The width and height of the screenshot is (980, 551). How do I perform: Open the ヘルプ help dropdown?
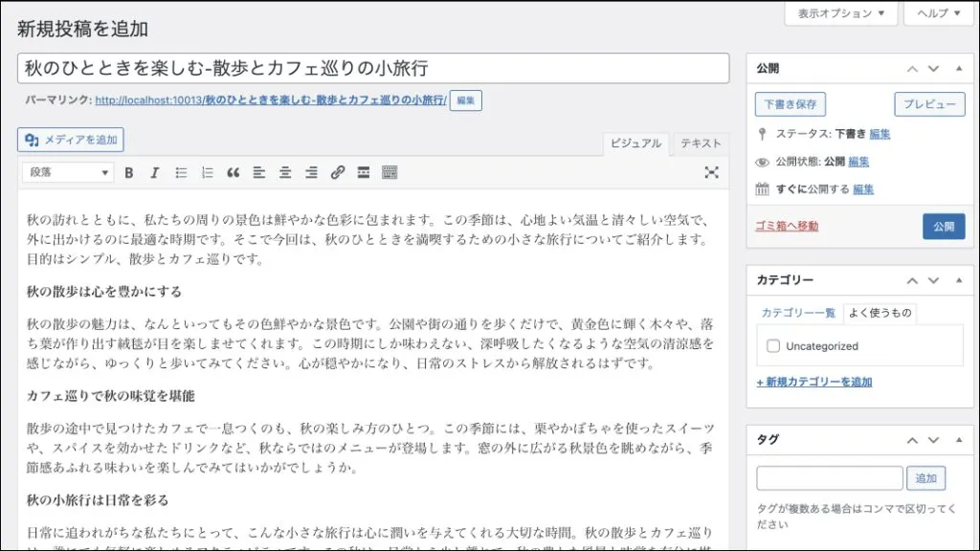938,13
